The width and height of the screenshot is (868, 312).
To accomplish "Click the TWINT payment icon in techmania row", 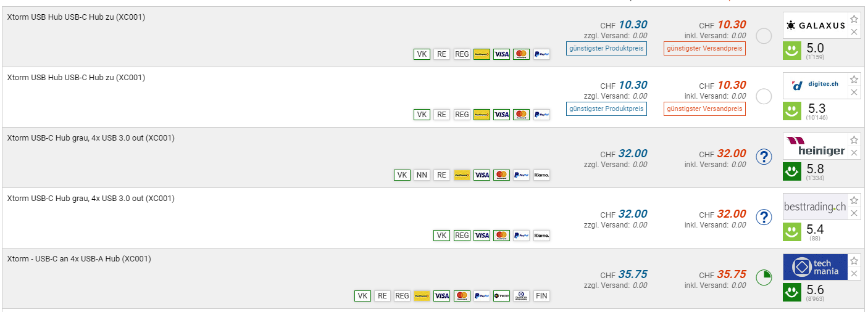I will click(x=501, y=296).
